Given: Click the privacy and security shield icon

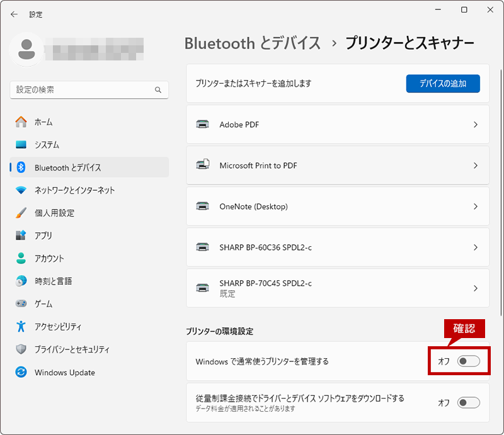Looking at the screenshot, I should click(x=21, y=349).
